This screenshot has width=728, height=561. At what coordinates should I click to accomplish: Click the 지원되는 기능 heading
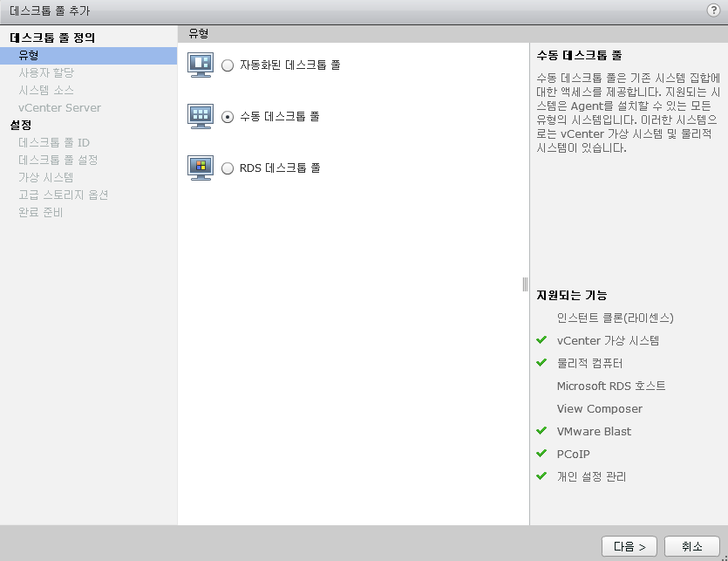click(x=572, y=295)
